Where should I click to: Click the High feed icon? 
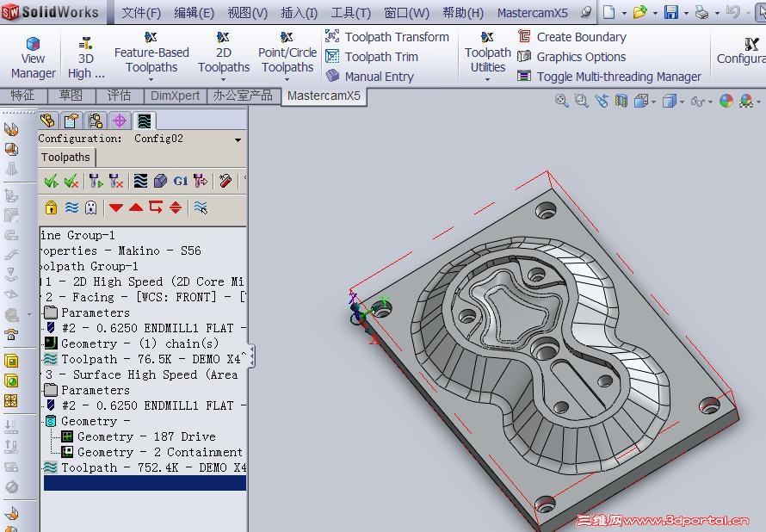pyautogui.click(x=201, y=182)
